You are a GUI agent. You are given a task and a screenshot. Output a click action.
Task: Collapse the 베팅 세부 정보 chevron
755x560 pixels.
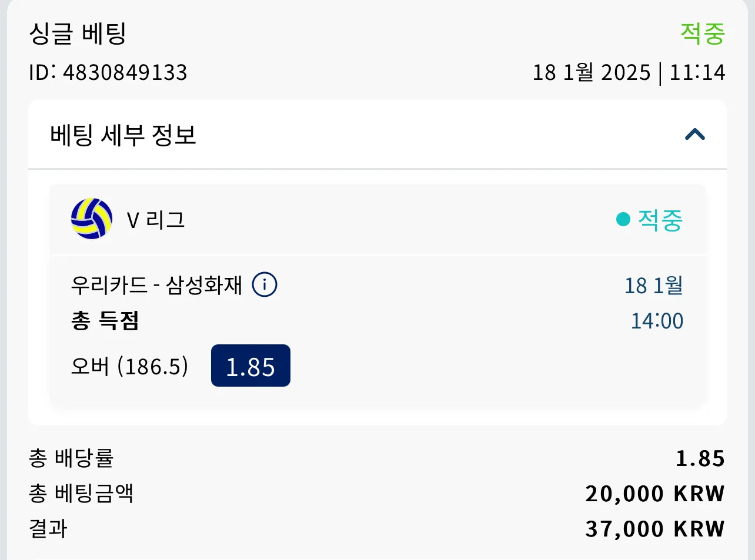point(695,135)
